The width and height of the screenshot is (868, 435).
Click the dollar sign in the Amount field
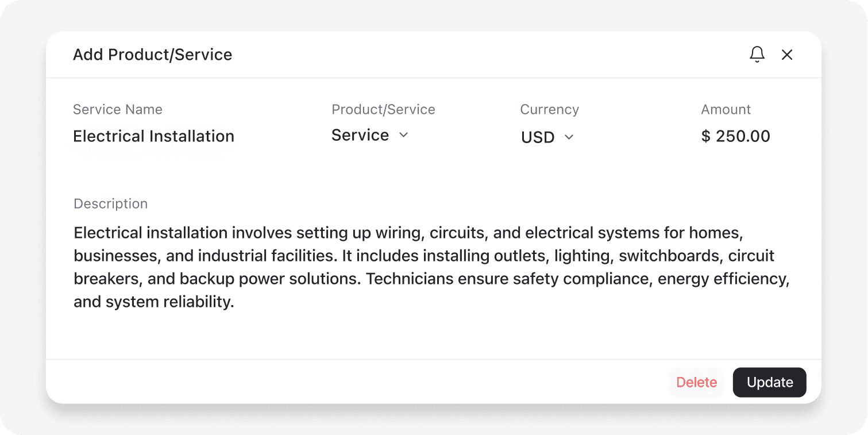coord(705,136)
